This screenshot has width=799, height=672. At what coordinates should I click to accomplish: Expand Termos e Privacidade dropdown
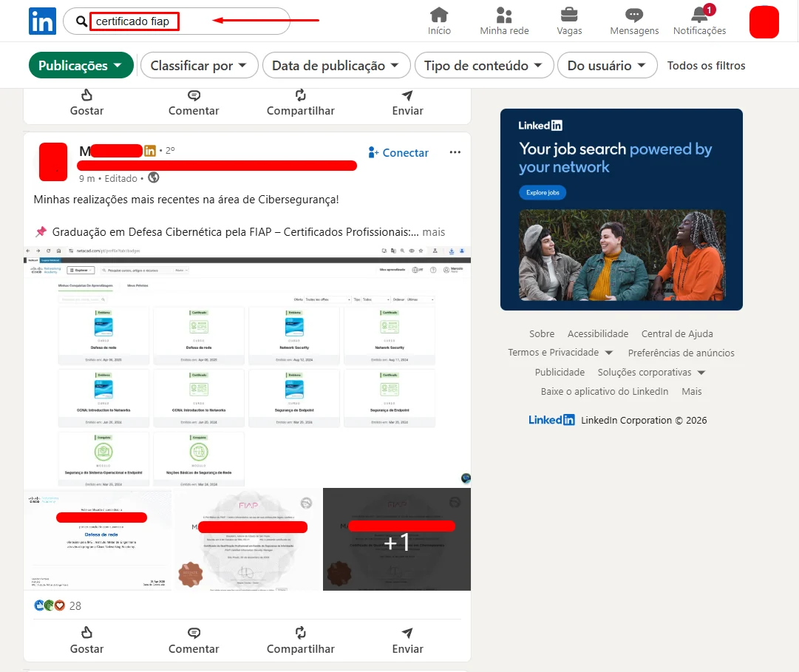(560, 353)
